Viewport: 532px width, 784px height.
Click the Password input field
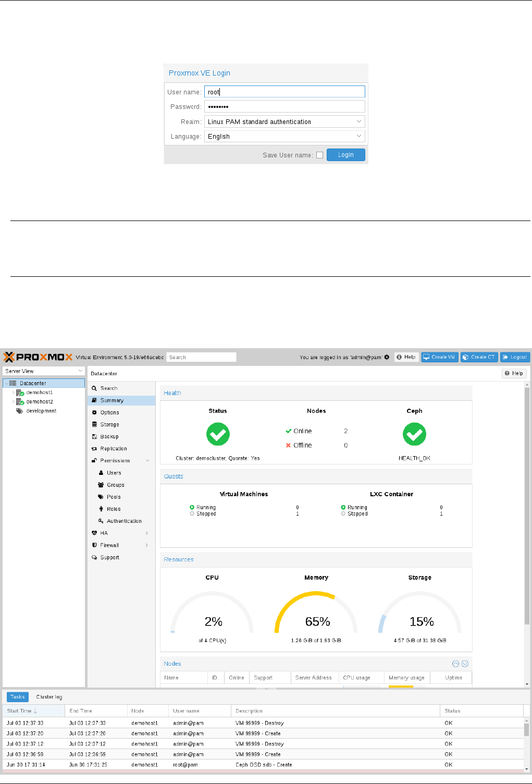coord(284,106)
